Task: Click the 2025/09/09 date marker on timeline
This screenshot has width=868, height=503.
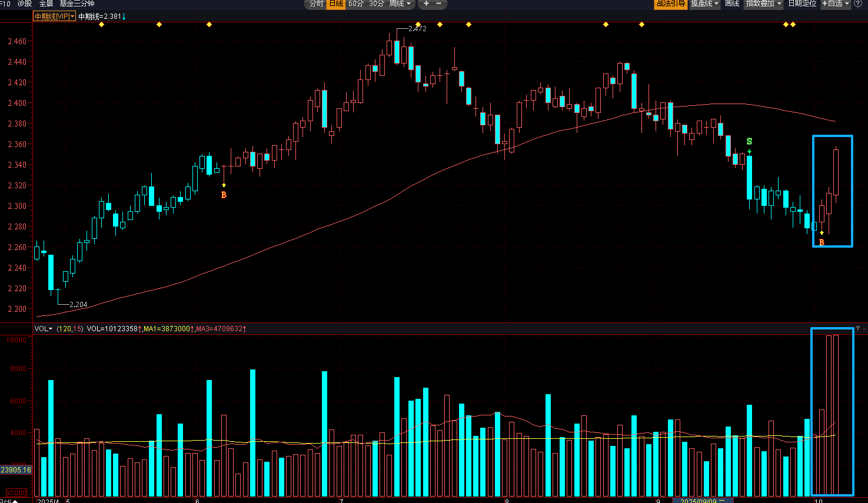Action: point(700,501)
